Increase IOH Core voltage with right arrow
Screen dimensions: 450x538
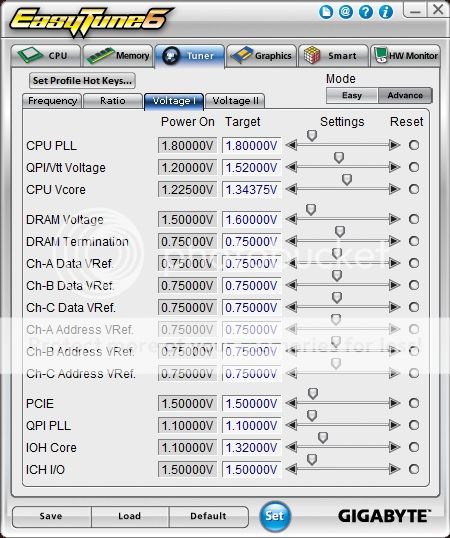pyautogui.click(x=394, y=447)
